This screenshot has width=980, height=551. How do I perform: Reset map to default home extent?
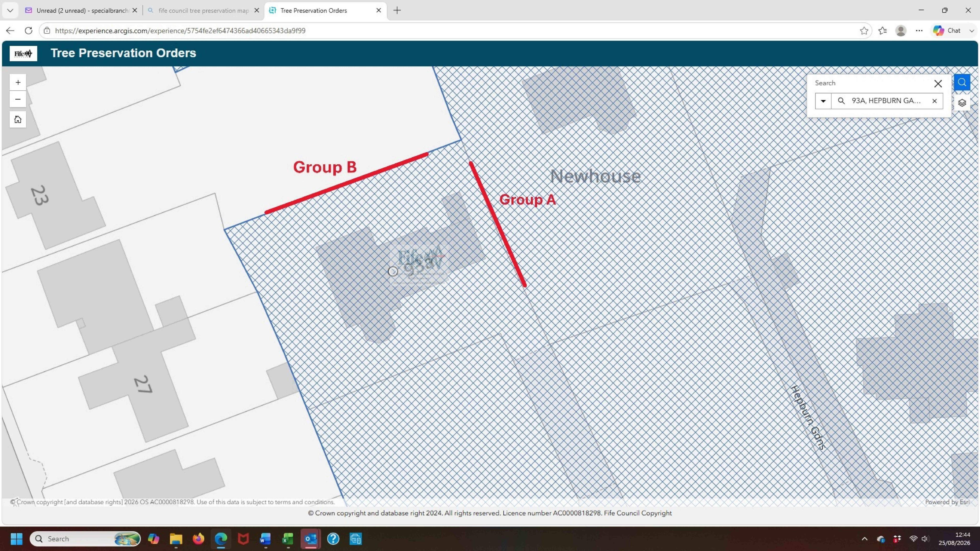pos(18,119)
